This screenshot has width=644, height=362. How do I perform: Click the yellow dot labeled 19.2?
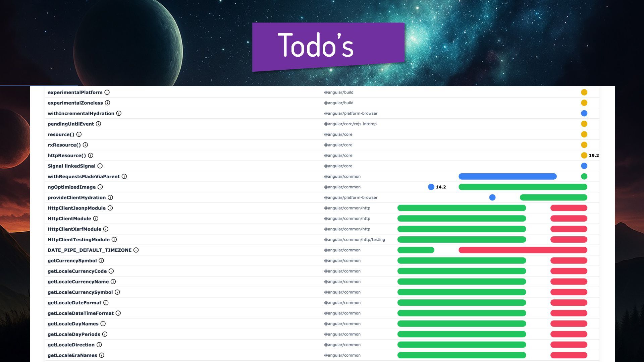[584, 156]
